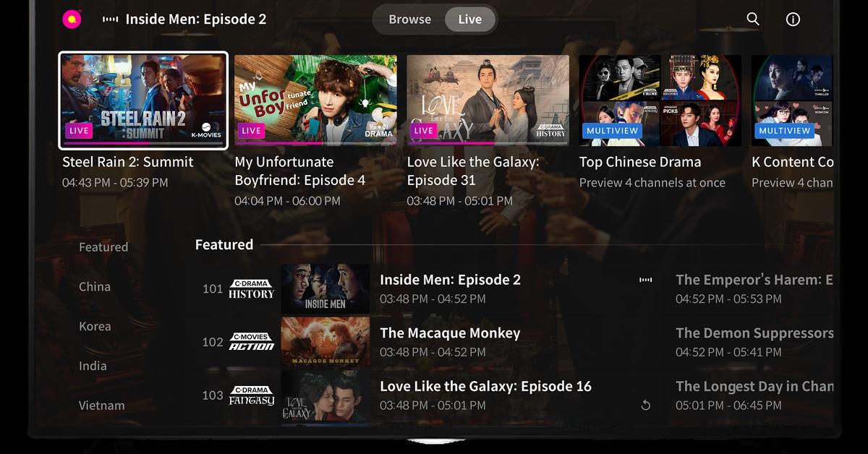Switch to the Browse tab

pos(409,20)
